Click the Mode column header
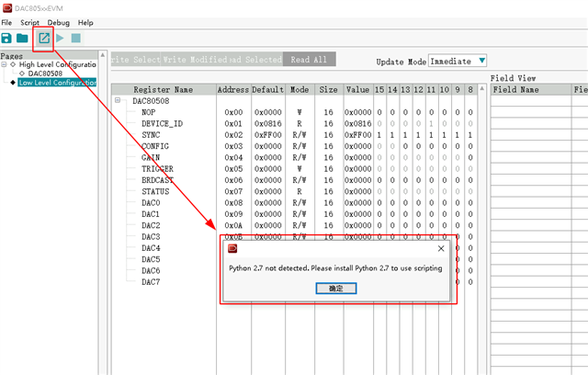The image size is (588, 375). pyautogui.click(x=300, y=90)
